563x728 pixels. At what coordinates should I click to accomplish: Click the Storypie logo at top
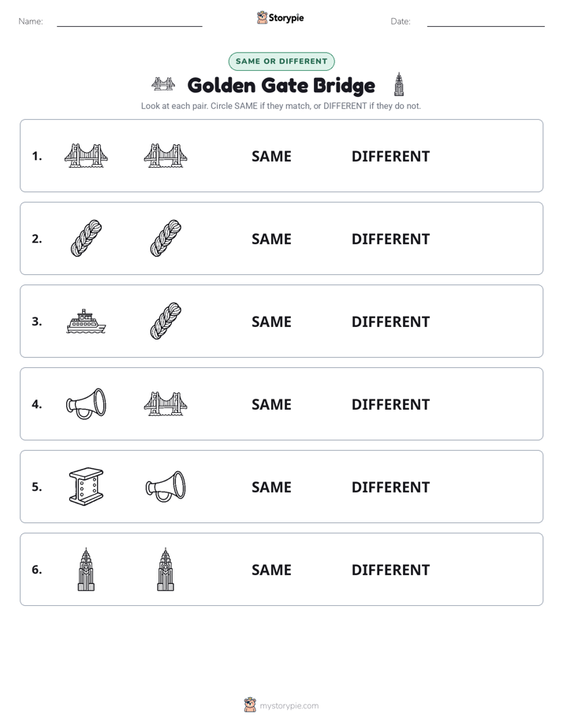(281, 17)
